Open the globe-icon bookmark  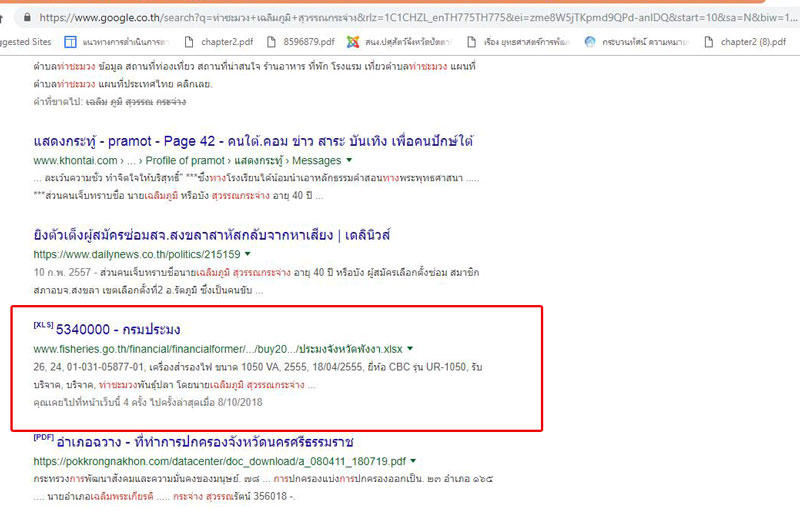640,42
